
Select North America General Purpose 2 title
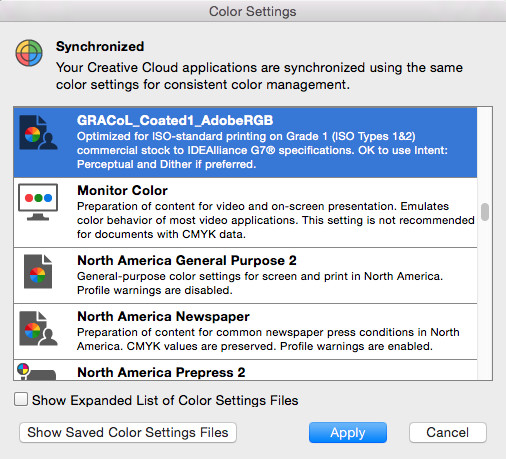coord(187,260)
